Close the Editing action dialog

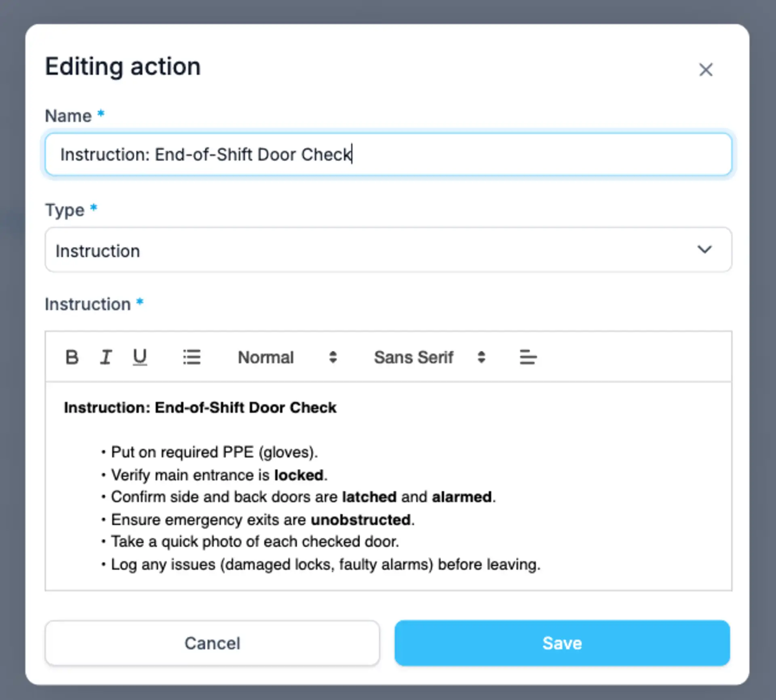coord(706,70)
